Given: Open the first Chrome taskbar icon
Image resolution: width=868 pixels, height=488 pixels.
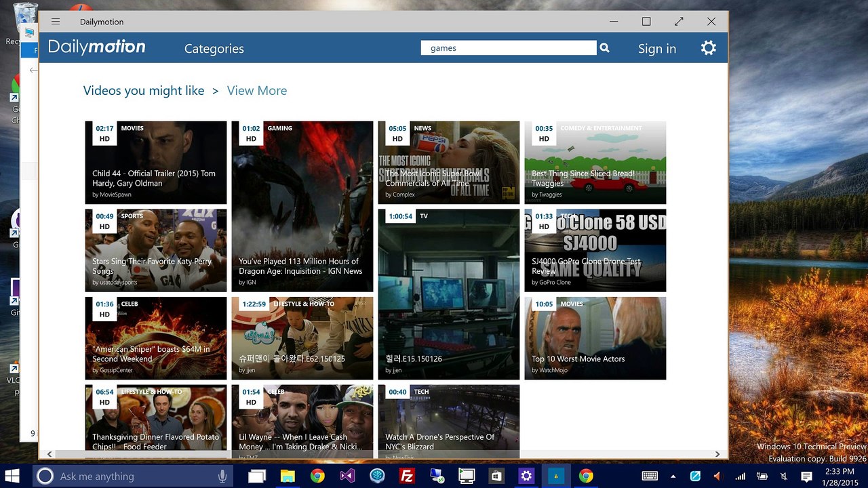Looking at the screenshot, I should pyautogui.click(x=317, y=476).
